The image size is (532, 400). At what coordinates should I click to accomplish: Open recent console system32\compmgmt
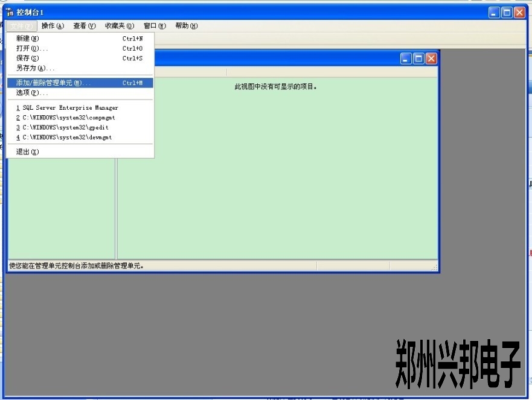65,118
